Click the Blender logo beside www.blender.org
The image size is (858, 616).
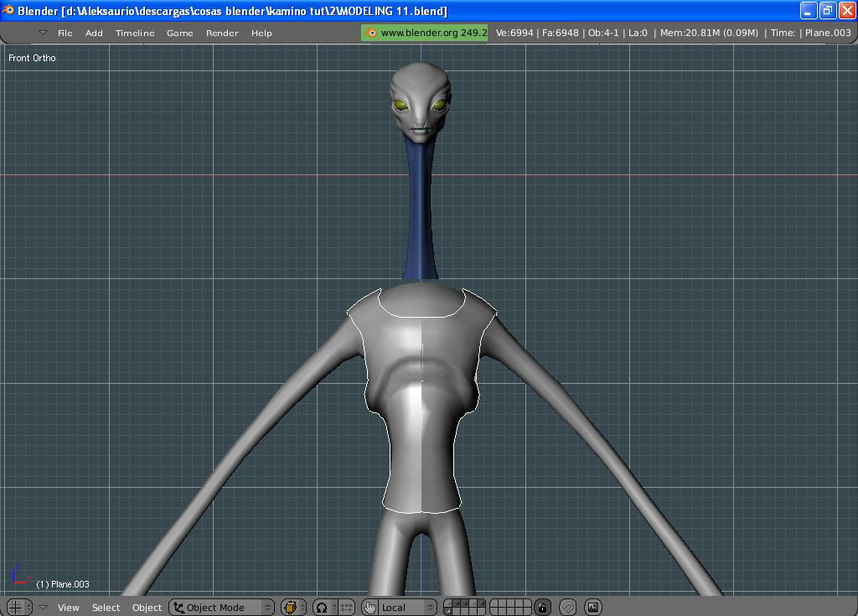point(371,33)
